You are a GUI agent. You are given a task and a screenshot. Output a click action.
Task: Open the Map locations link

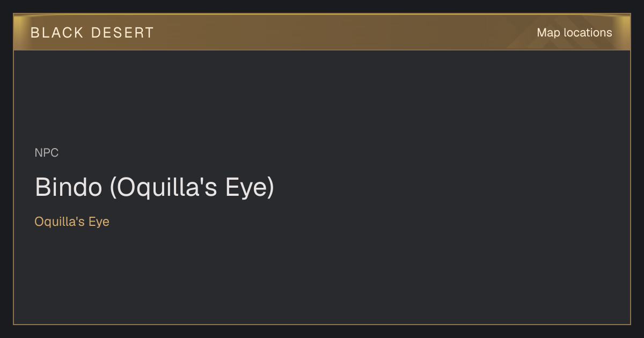[x=574, y=33]
